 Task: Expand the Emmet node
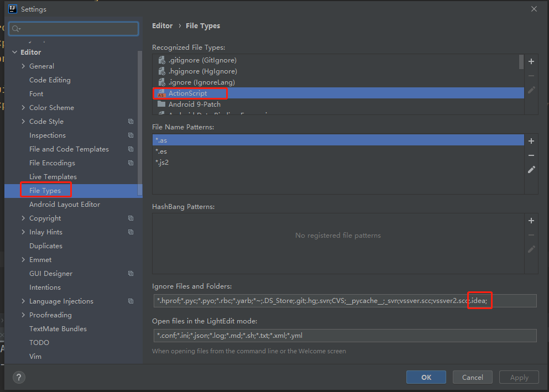pyautogui.click(x=23, y=260)
